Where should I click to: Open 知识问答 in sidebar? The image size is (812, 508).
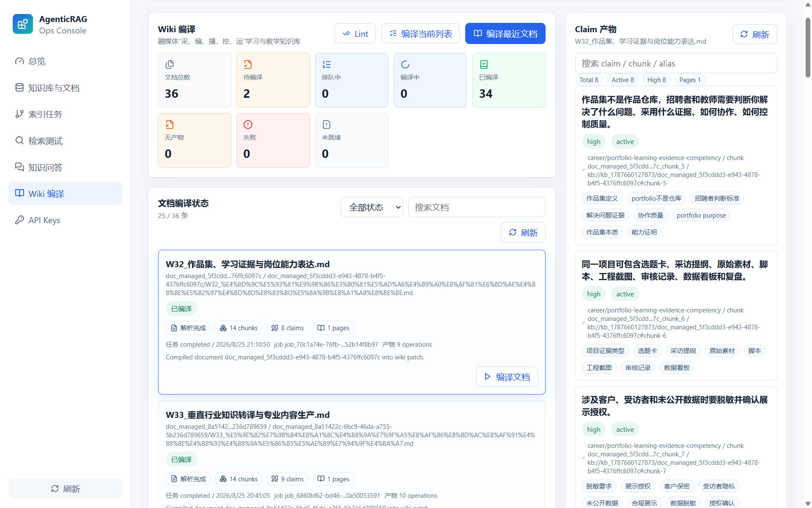[x=65, y=167]
